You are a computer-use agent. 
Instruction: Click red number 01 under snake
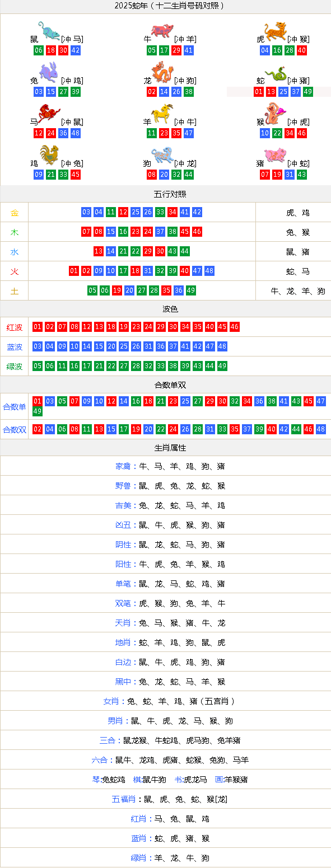258,92
